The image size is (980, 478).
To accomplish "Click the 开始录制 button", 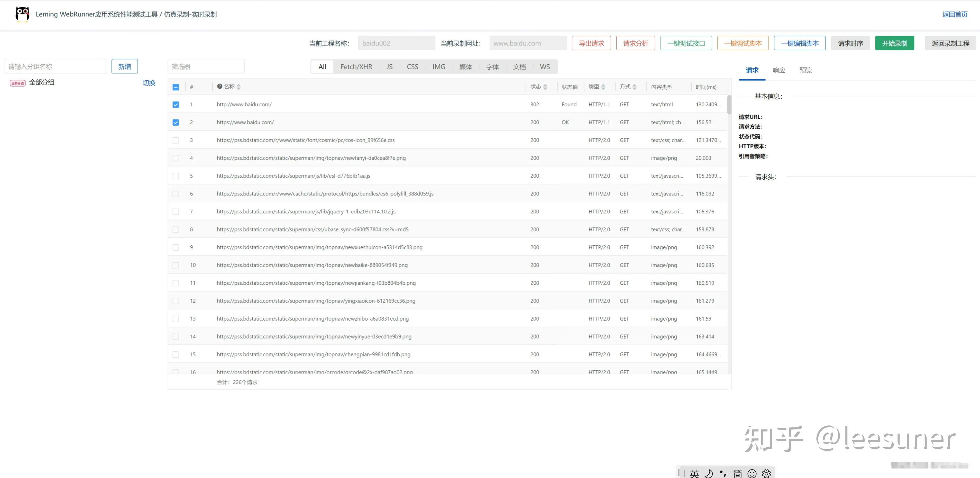I will (894, 43).
